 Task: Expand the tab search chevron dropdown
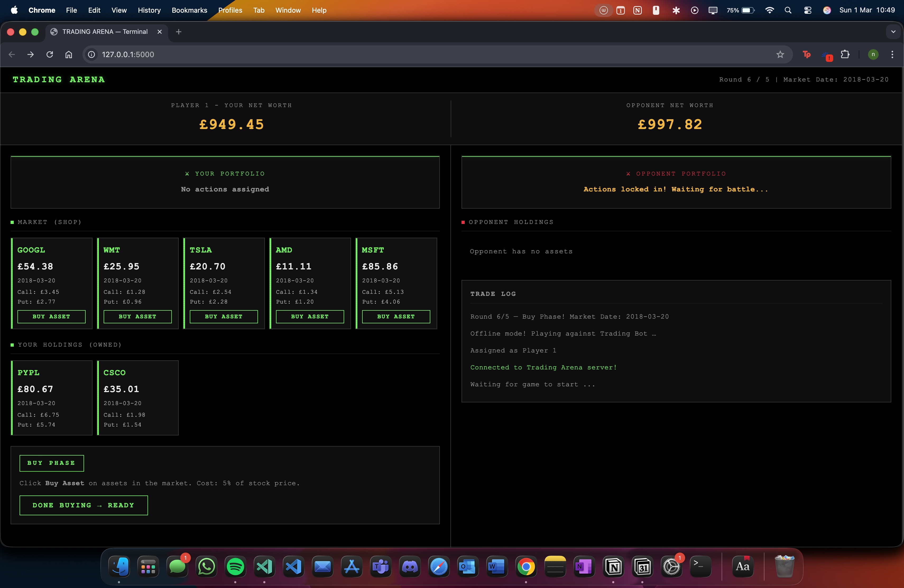click(x=893, y=32)
